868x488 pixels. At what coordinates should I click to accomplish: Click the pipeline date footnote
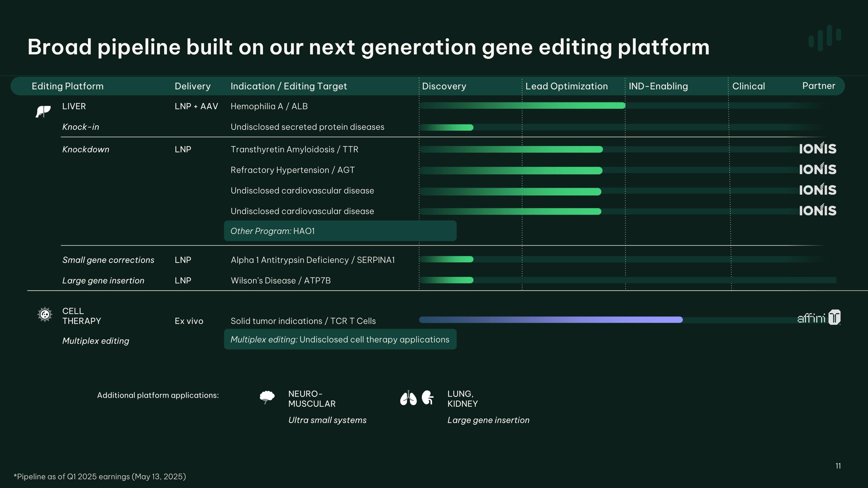(100, 476)
